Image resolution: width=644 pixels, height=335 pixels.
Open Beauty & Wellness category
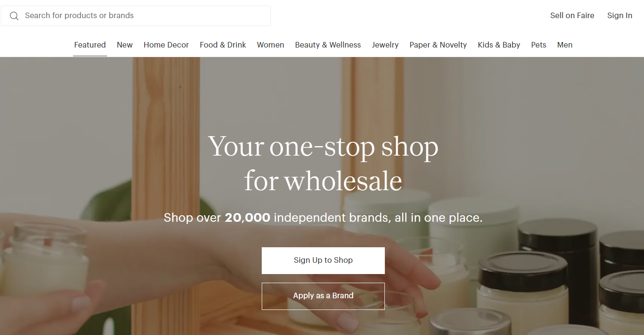click(x=328, y=45)
